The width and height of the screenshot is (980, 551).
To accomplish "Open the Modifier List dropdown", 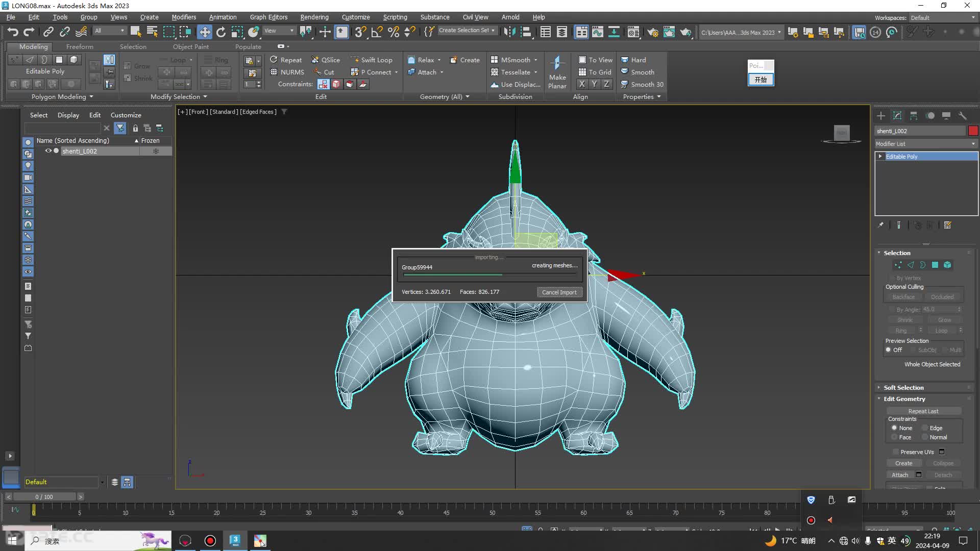I will click(926, 144).
